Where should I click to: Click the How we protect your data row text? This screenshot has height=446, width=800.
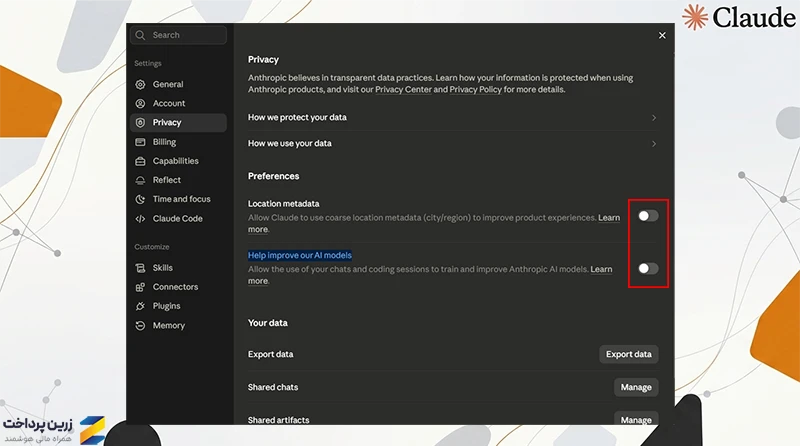297,117
